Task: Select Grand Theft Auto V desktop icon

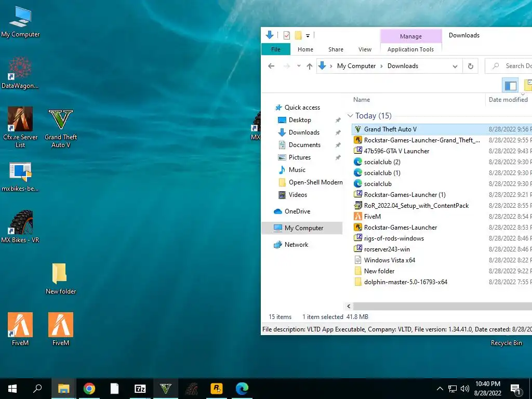Action: coord(61,128)
